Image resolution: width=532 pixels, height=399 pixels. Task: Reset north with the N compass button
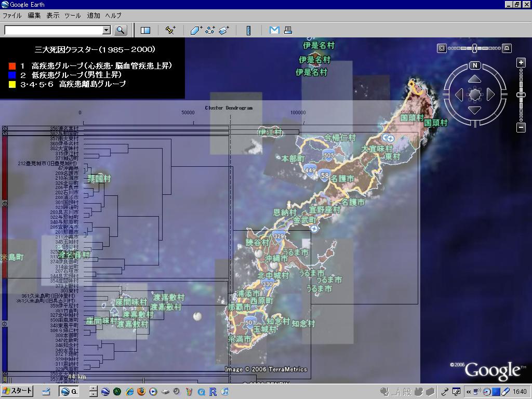[x=475, y=65]
